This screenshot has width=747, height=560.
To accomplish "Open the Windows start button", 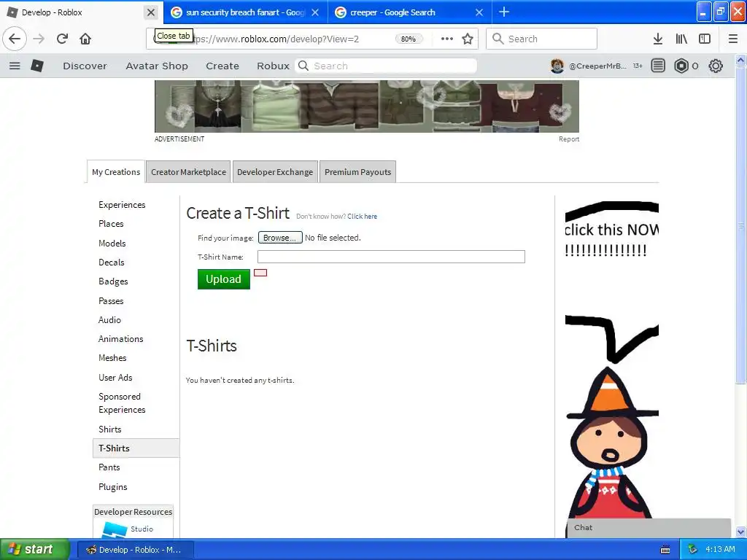I will pyautogui.click(x=34, y=550).
